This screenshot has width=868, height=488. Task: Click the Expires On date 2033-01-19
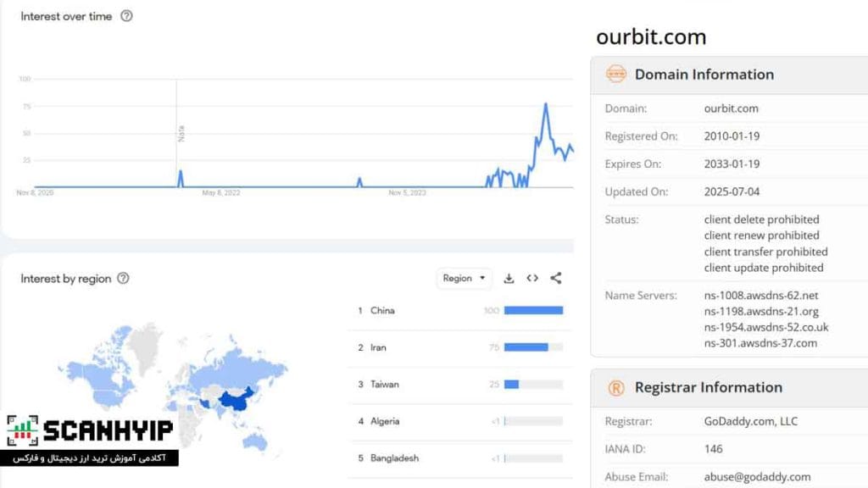[732, 164]
